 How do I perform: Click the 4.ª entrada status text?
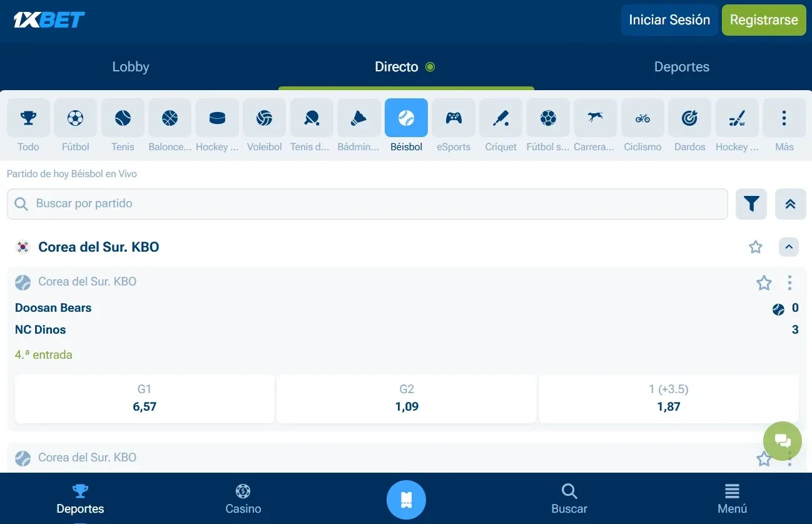pyautogui.click(x=44, y=355)
